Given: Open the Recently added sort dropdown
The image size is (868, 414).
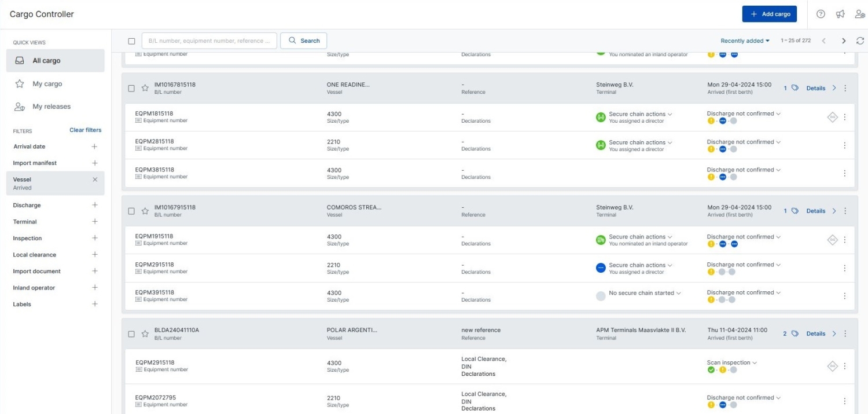Looking at the screenshot, I should click(745, 41).
